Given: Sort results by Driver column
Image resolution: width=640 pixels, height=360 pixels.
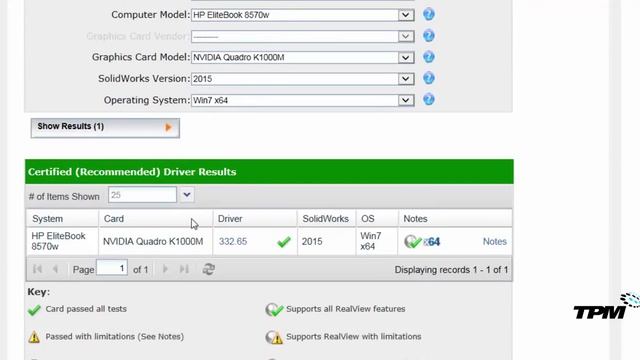Looking at the screenshot, I should coord(255,219).
